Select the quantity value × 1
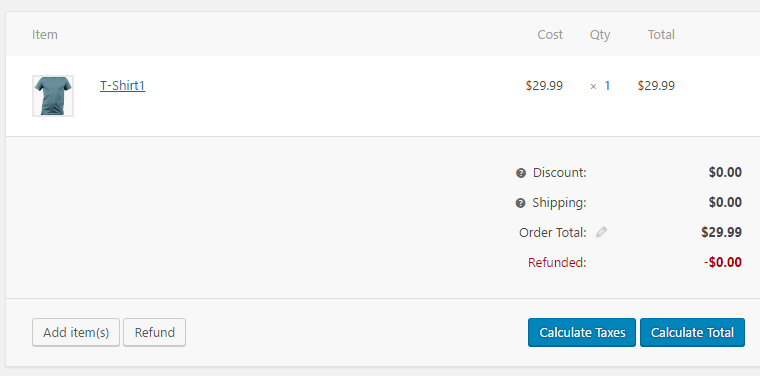760x376 pixels. click(x=600, y=86)
